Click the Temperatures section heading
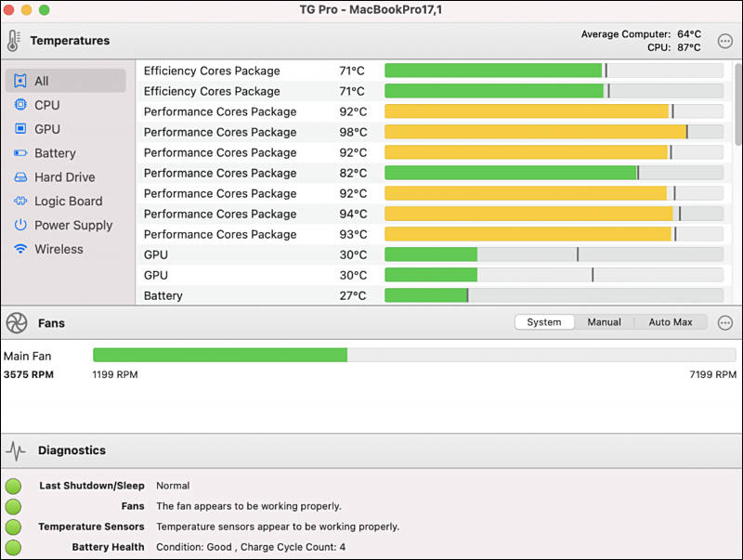The image size is (743, 560). (x=71, y=41)
